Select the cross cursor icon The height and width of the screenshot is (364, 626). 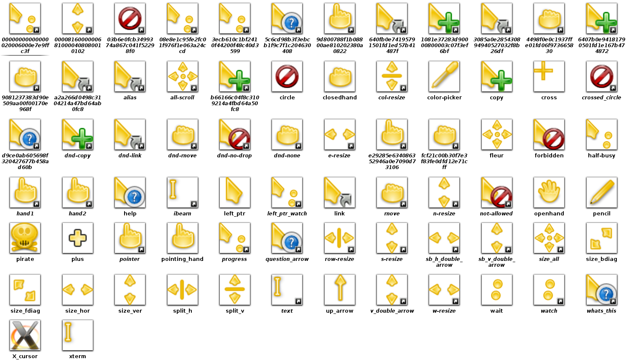click(x=549, y=76)
